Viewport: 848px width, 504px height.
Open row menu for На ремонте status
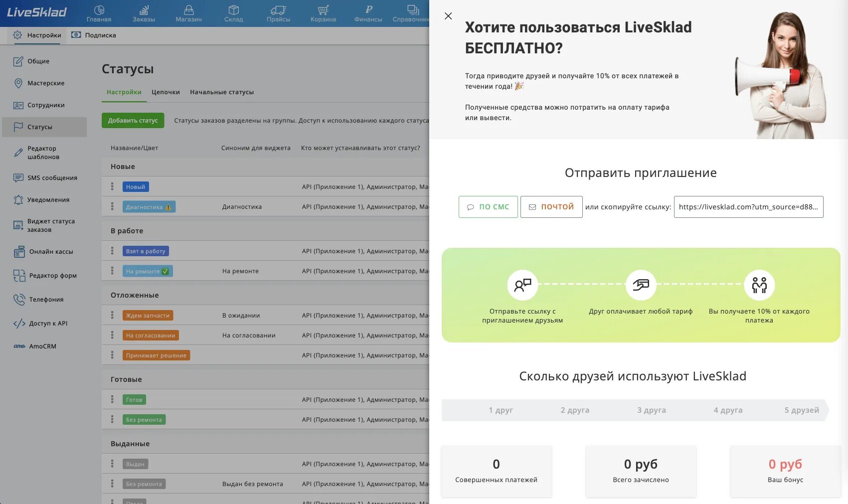pyautogui.click(x=112, y=271)
